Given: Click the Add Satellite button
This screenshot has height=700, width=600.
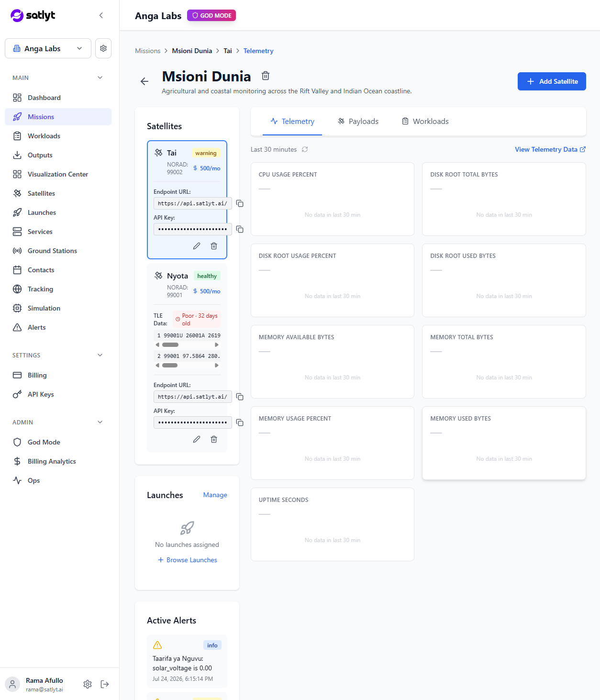Looking at the screenshot, I should click(x=552, y=81).
